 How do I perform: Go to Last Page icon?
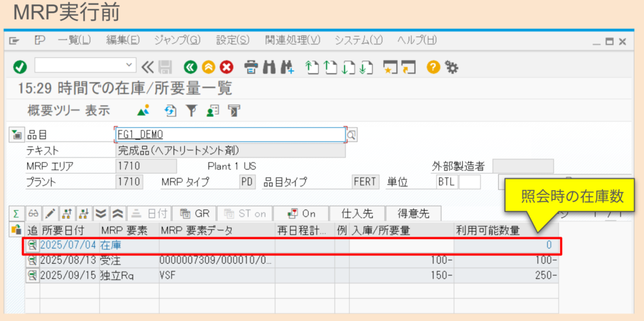point(365,67)
